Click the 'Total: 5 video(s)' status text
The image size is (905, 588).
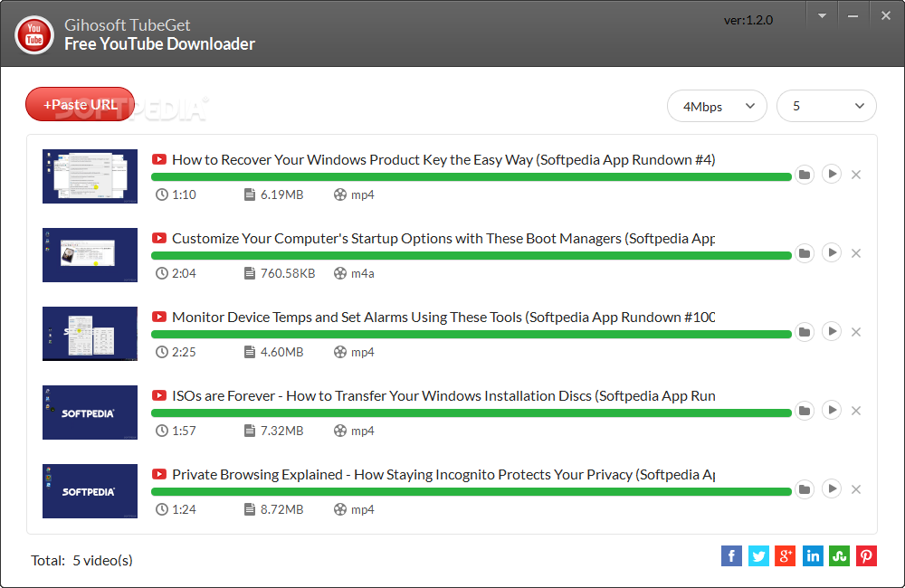[x=81, y=560]
